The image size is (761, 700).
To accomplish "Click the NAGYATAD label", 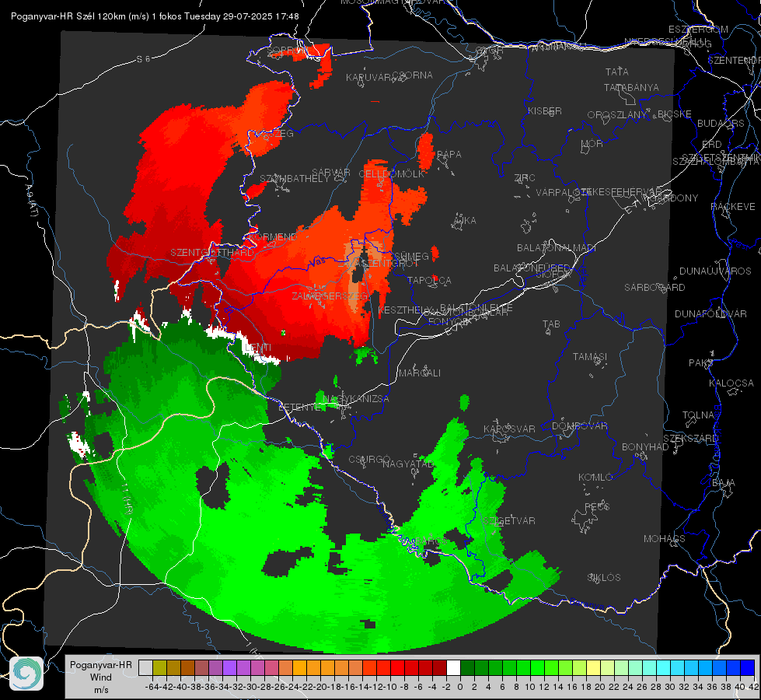I will point(408,464).
